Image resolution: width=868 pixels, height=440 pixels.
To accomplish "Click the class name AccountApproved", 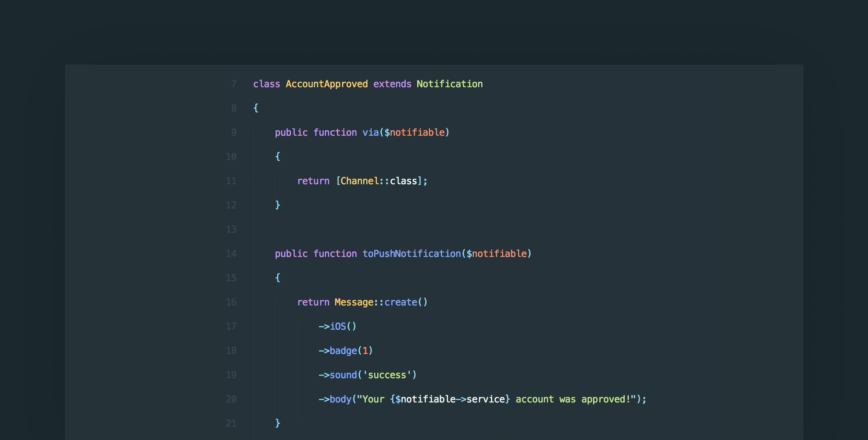I will (x=326, y=84).
